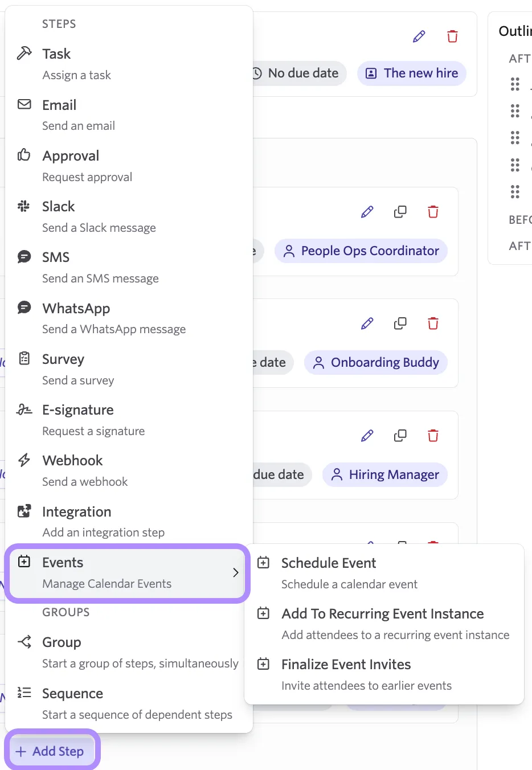Select the SMS step
The image size is (532, 770).
pyautogui.click(x=129, y=267)
